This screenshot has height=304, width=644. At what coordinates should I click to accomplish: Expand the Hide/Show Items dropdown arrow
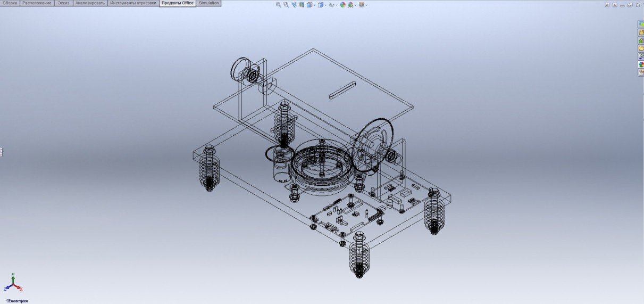(x=337, y=5)
